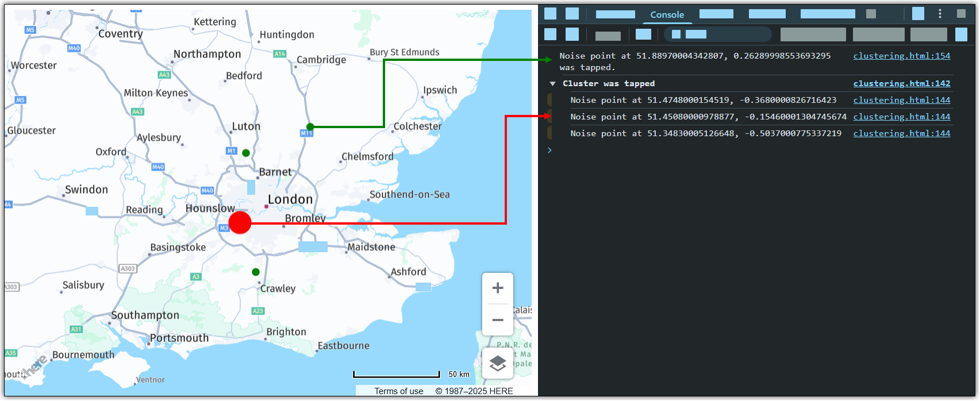Click the A303 road badge near Basingstoke
The width and height of the screenshot is (980, 401).
coord(128,268)
